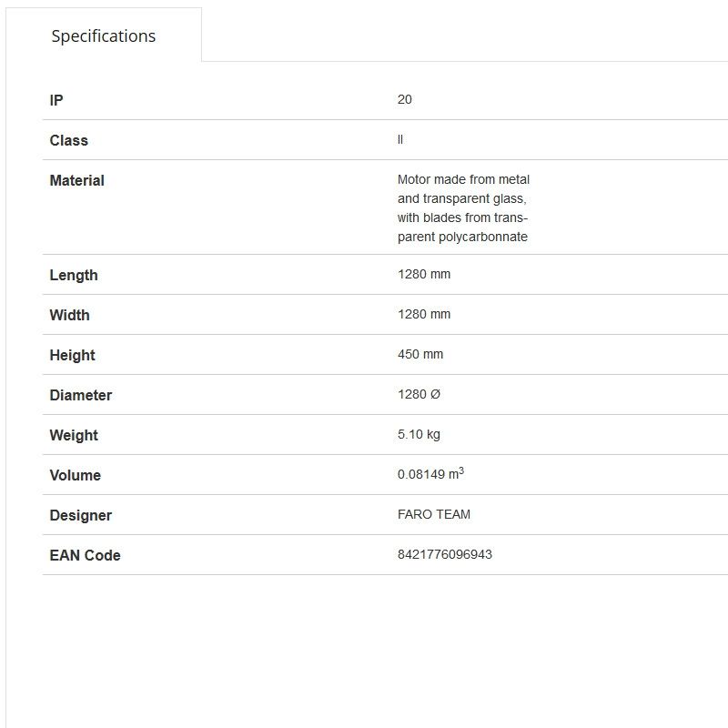Select the Class label
This screenshot has height=728, width=728.
click(x=68, y=140)
